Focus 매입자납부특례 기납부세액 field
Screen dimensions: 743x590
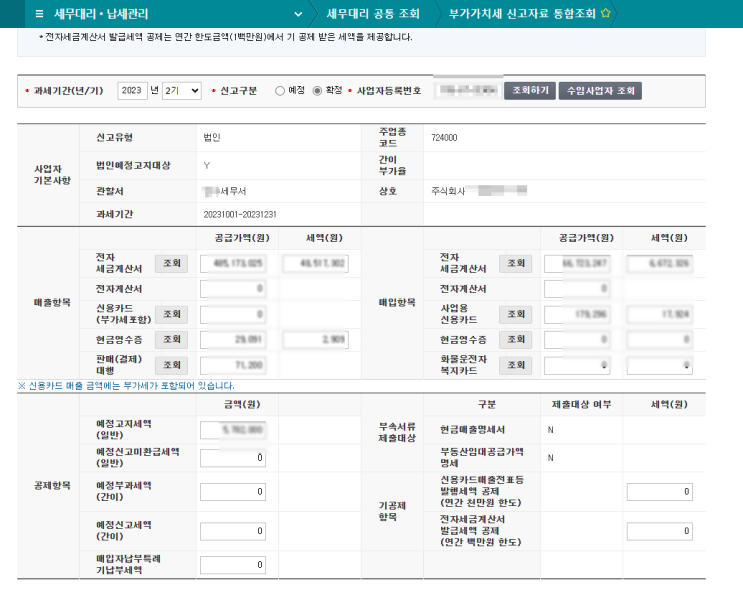233,564
